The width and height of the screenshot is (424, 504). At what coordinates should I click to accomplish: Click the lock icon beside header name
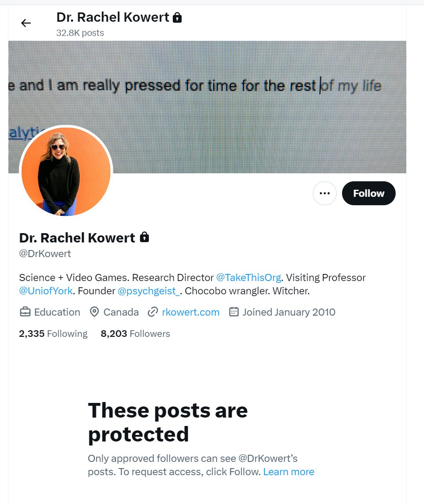(x=177, y=17)
